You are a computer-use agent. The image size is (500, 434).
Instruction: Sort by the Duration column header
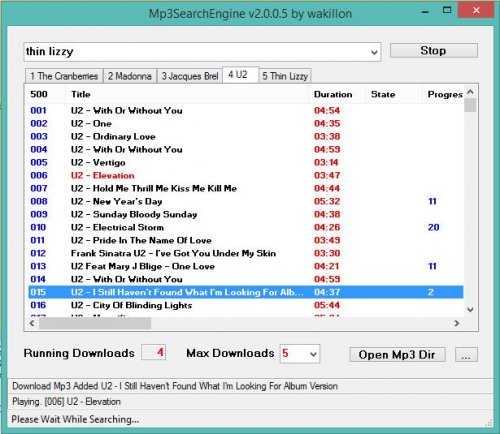tap(337, 94)
